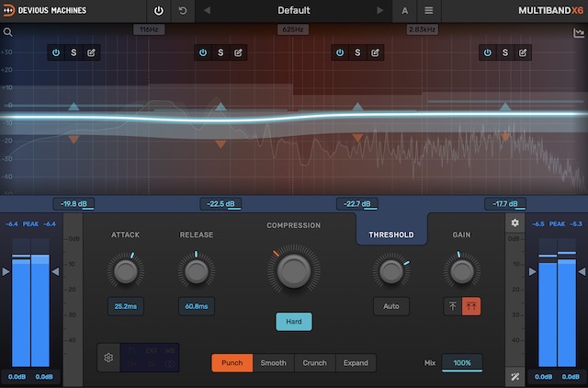Solo the second band
The height and width of the screenshot is (388, 588).
coord(220,52)
